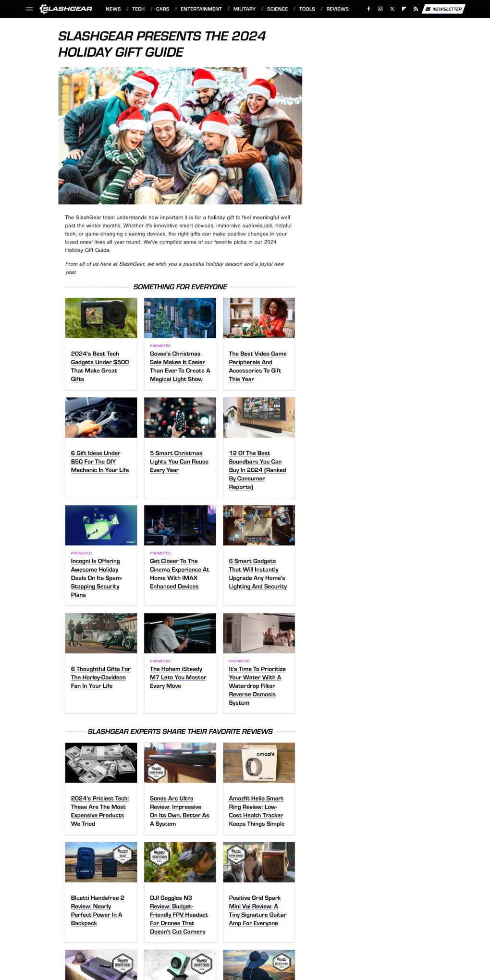Open '2024's Priciest Tech' article link
Screen dimensions: 490x980
100,811
